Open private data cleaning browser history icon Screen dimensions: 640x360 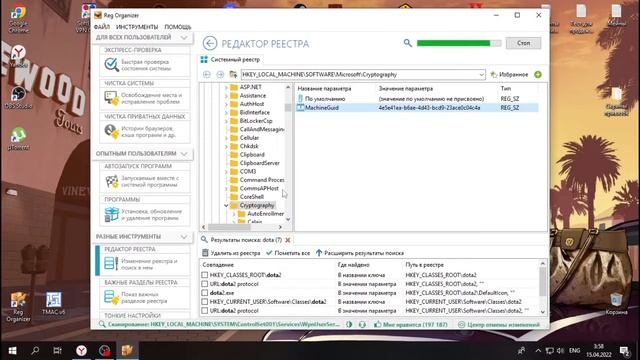pos(111,131)
